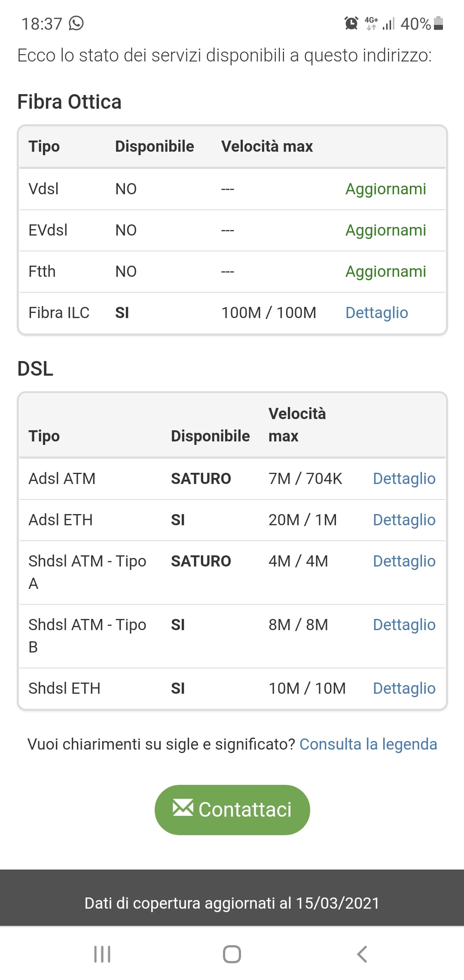Open Dettaglio for Fibra ILC
464x980 pixels.
click(376, 313)
